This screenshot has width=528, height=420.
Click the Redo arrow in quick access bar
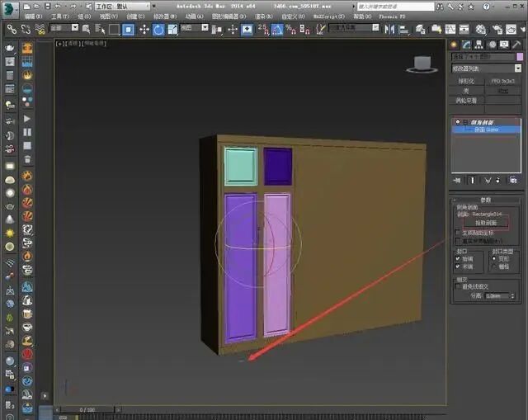73,6
